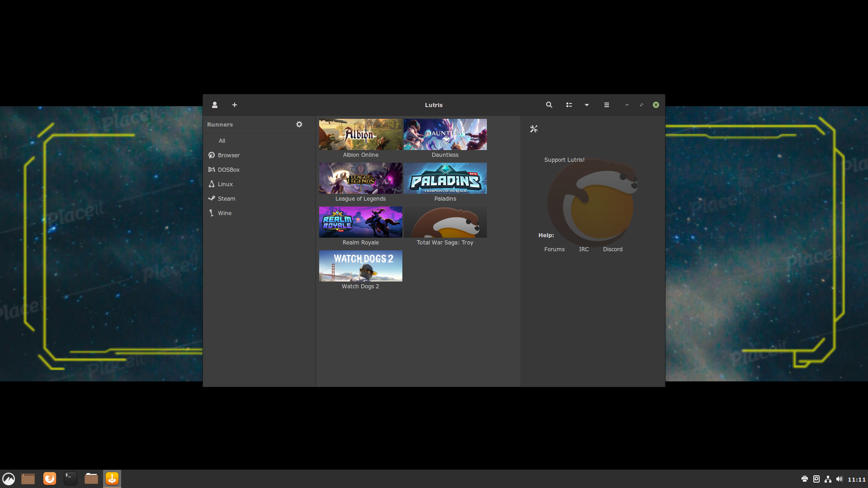This screenshot has height=488, width=868.
Task: Select the Steam runner
Action: coord(226,199)
